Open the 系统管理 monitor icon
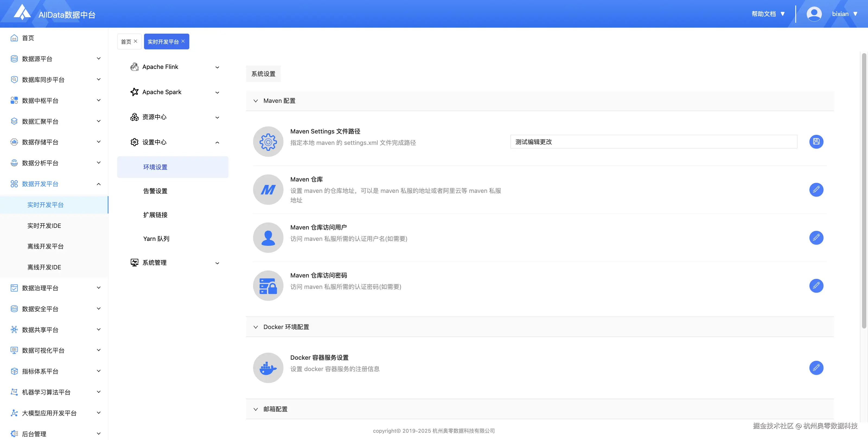This screenshot has width=868, height=440. (135, 262)
